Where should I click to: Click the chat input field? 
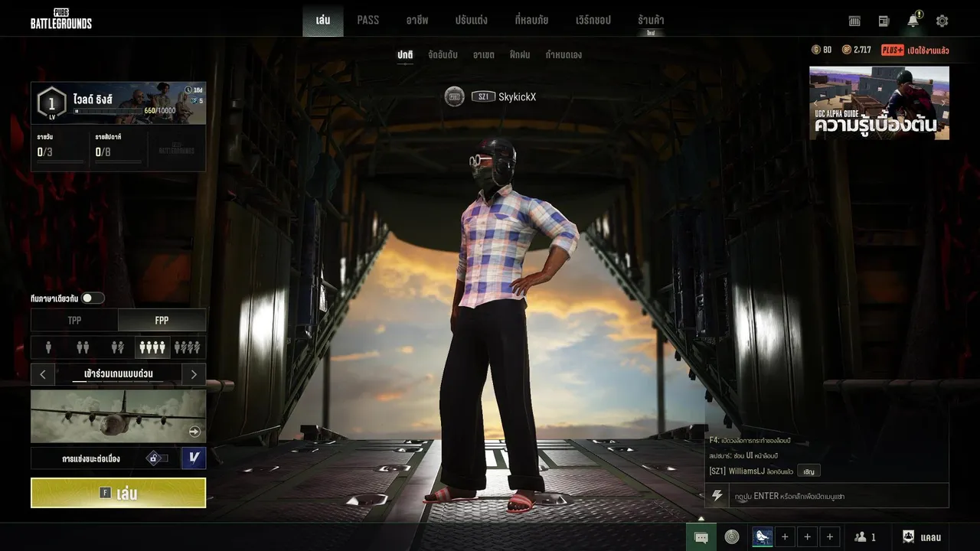point(838,496)
